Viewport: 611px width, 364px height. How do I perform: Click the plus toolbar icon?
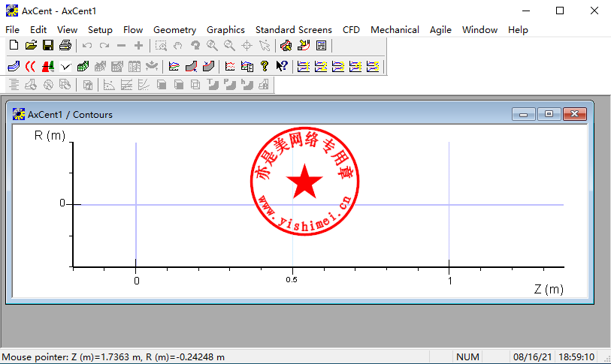click(x=138, y=46)
